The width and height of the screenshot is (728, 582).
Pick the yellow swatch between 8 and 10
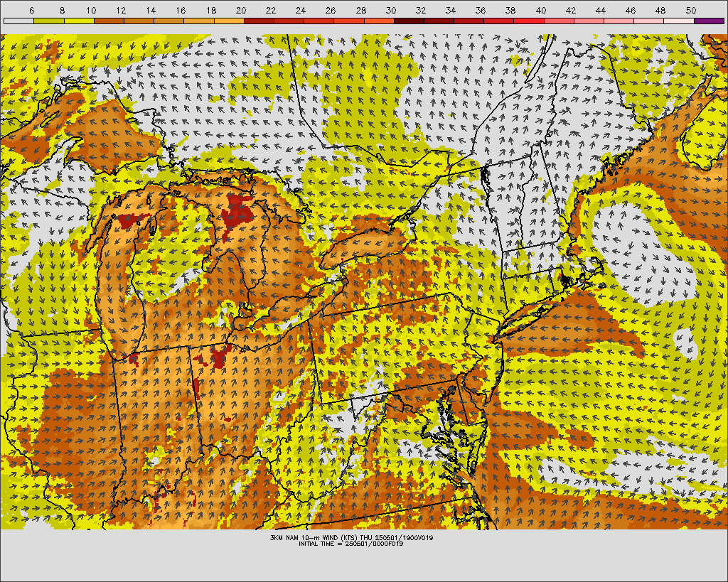(x=79, y=21)
